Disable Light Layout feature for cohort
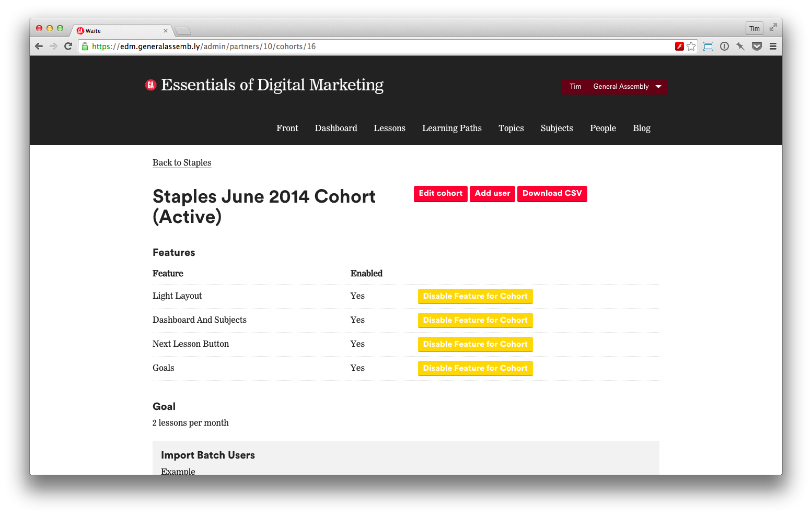 tap(475, 296)
